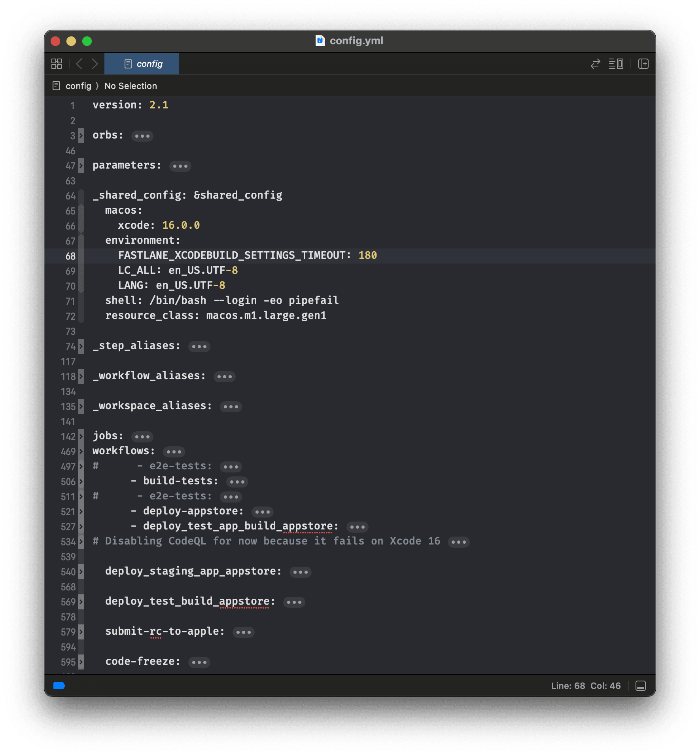Click the macos: key
This screenshot has height=755, width=700.
coord(124,210)
